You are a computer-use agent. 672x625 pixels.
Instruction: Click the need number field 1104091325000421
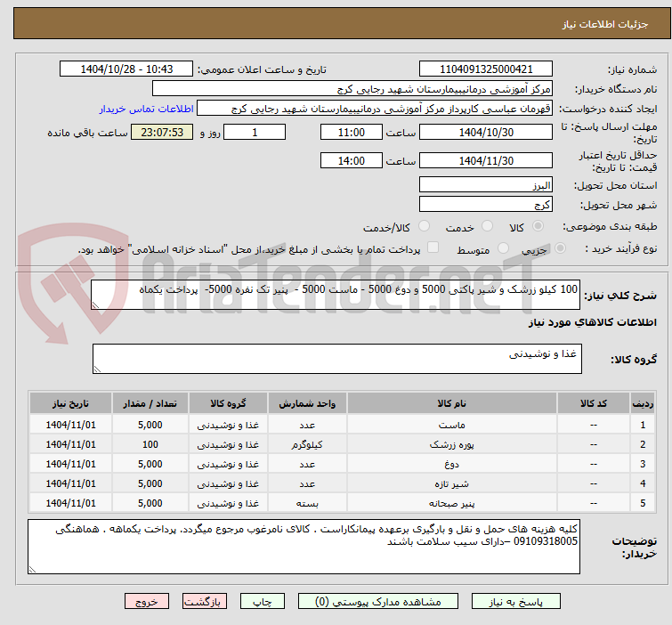coord(486,69)
